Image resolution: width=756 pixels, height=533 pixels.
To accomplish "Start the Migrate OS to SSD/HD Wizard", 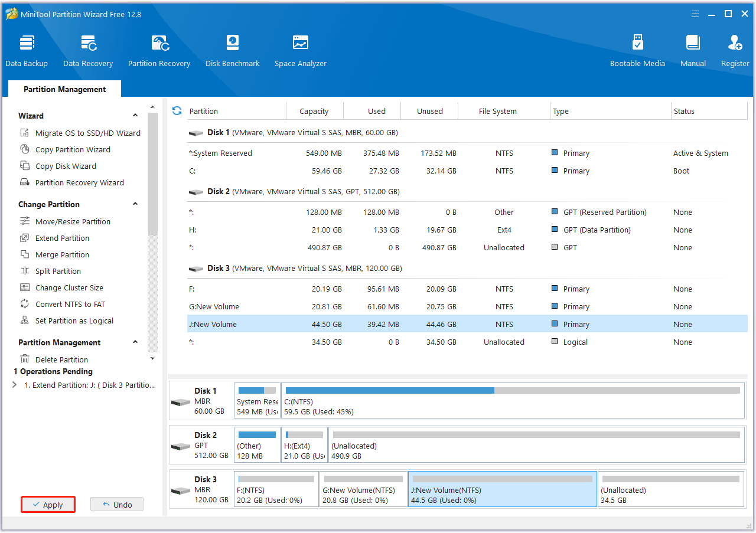I will 80,133.
